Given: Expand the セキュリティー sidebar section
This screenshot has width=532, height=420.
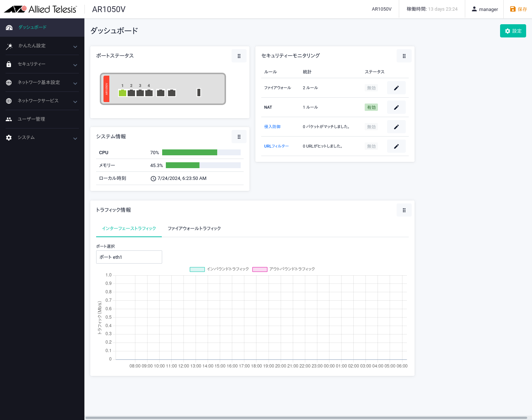Looking at the screenshot, I should [42, 64].
